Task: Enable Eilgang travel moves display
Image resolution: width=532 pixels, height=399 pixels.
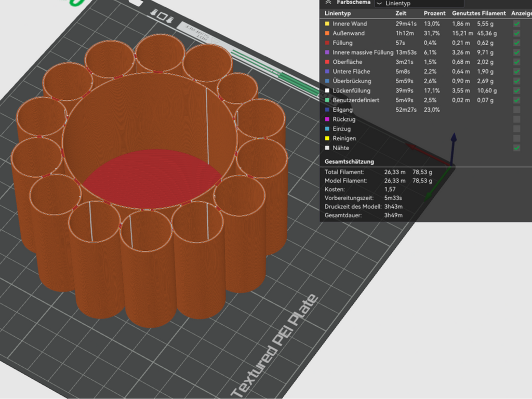Action: click(516, 110)
